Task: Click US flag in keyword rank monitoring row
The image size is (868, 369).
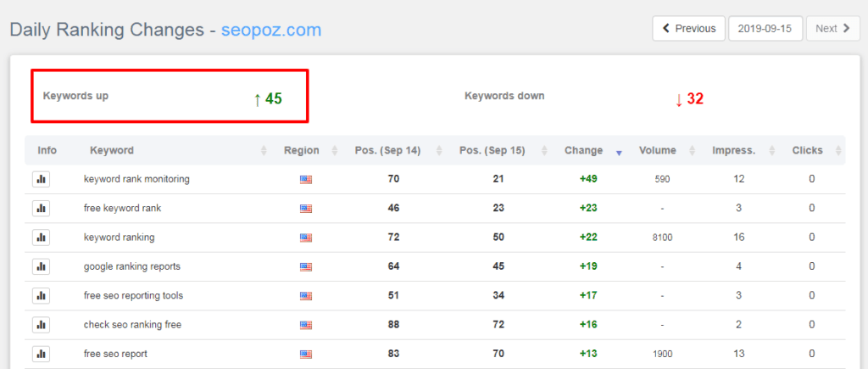Action: point(306,180)
